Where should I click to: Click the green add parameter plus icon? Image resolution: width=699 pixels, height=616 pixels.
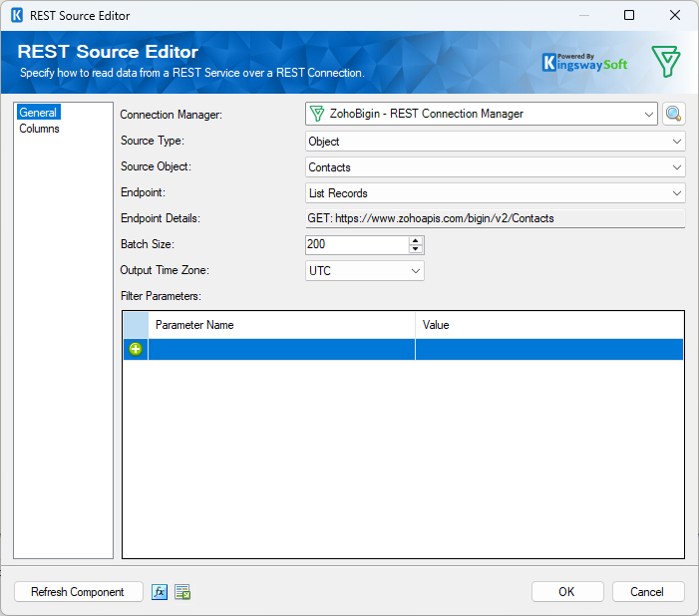click(136, 349)
